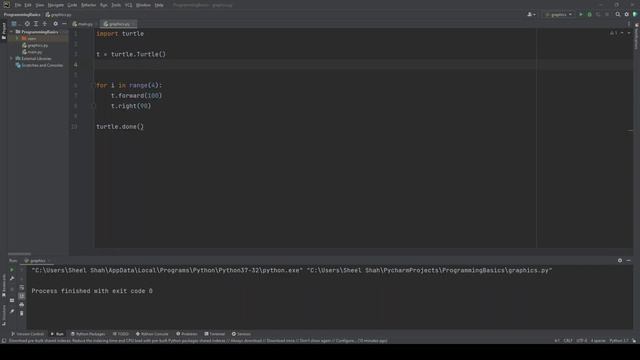Toggle scroll to end in Run console
The image size is (640, 360).
[x=22, y=296]
